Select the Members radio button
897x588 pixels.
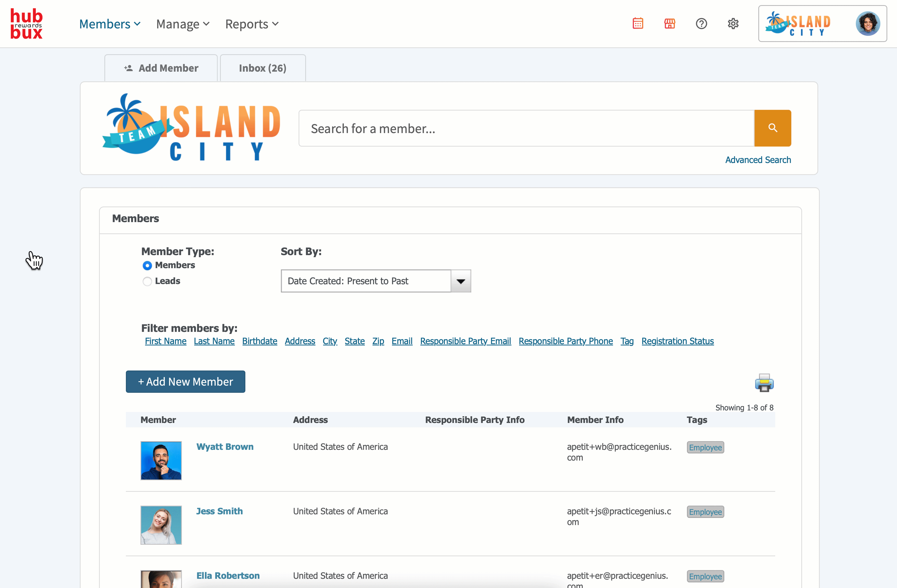147,266
